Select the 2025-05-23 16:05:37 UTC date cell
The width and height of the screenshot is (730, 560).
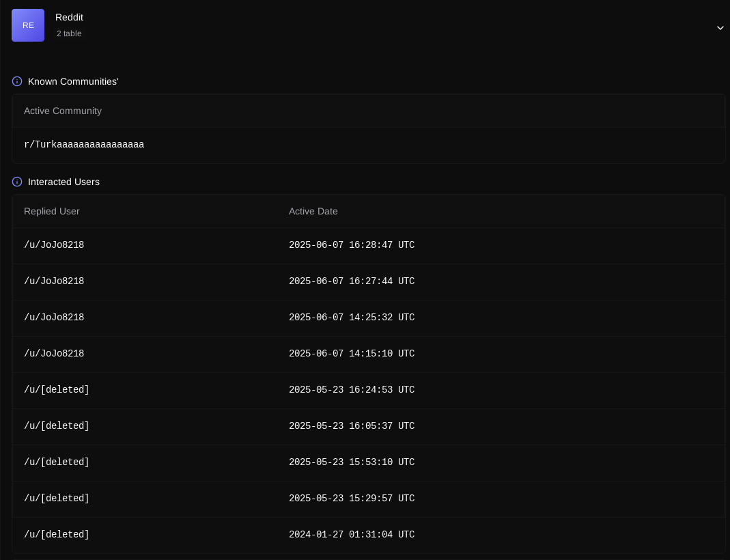coord(352,426)
